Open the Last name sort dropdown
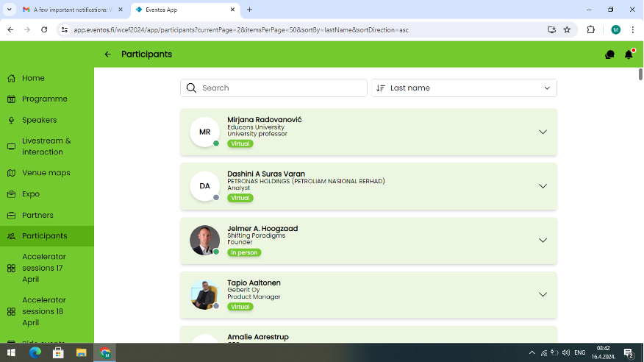Screen dimensions: 644x362 [464, 88]
